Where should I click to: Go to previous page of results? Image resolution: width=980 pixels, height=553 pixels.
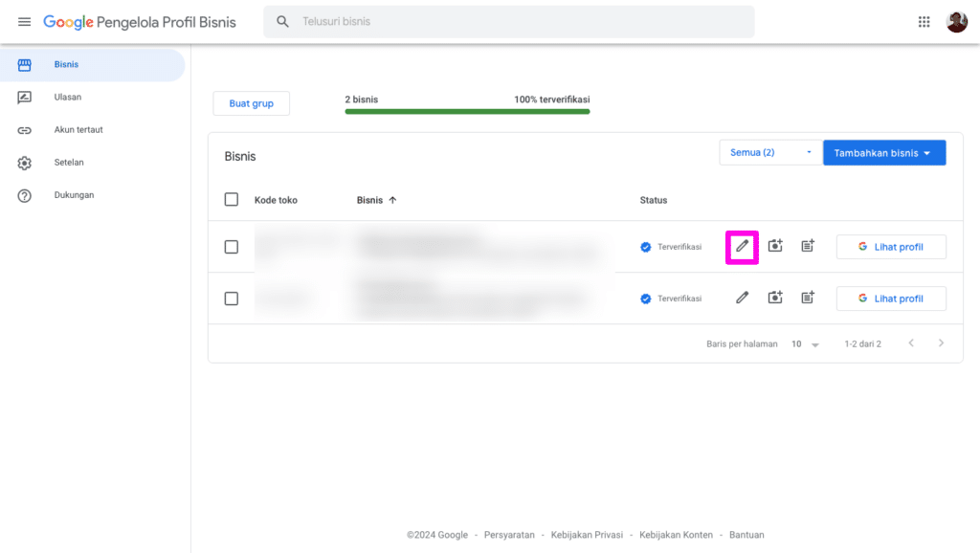[x=911, y=343]
